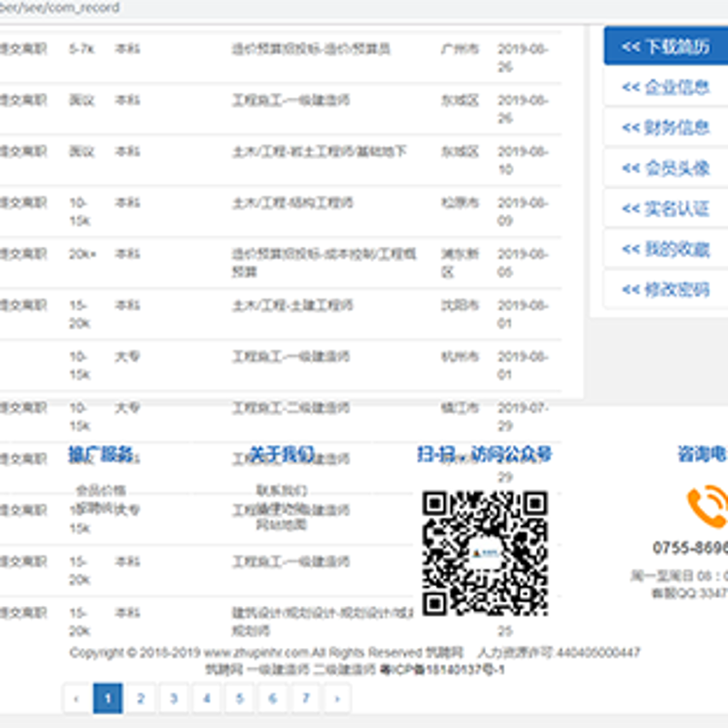Click position 工程施工-二级建造师
The height and width of the screenshot is (728, 728).
(291, 408)
